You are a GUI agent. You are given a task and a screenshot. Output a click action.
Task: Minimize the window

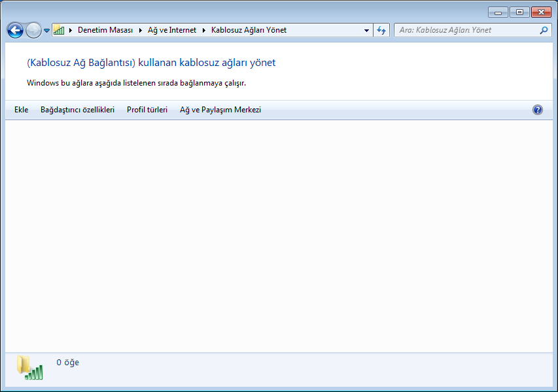[498, 12]
